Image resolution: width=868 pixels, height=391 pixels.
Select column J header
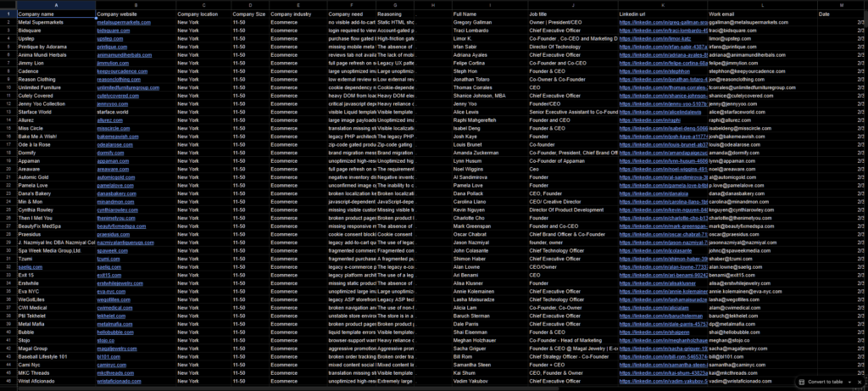pyautogui.click(x=573, y=5)
